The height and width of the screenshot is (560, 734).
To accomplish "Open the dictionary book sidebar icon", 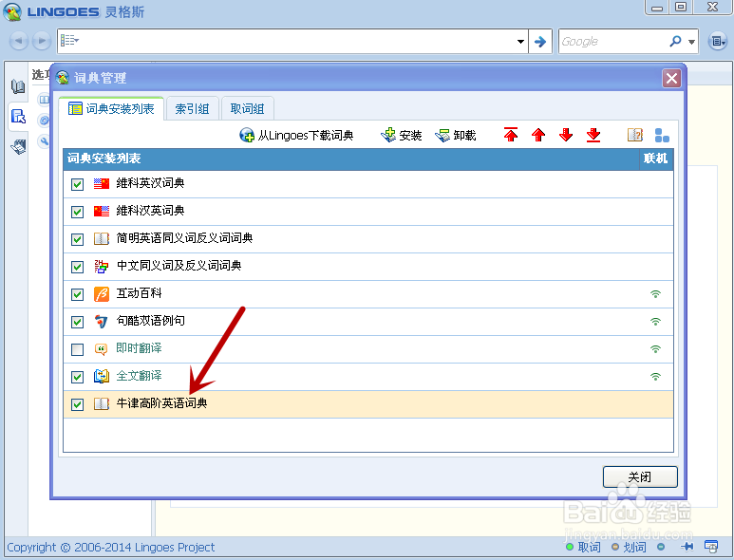I will pyautogui.click(x=18, y=85).
